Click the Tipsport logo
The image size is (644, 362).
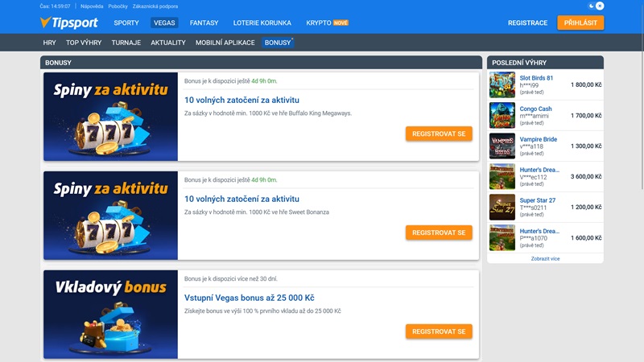69,23
